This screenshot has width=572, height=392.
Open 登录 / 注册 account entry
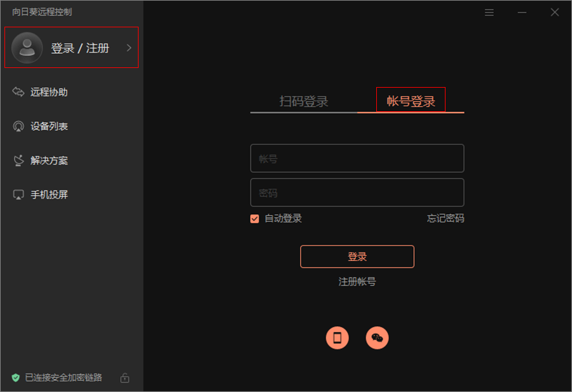coord(71,48)
